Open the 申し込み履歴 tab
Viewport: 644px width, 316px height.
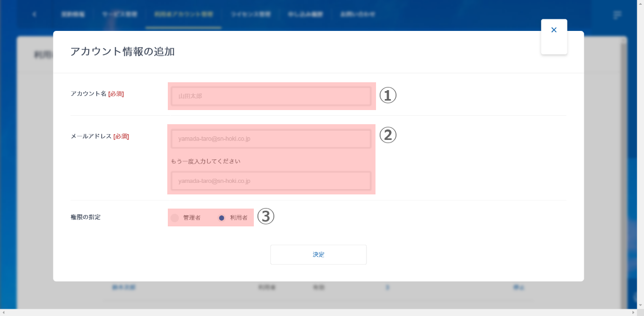[x=305, y=14]
